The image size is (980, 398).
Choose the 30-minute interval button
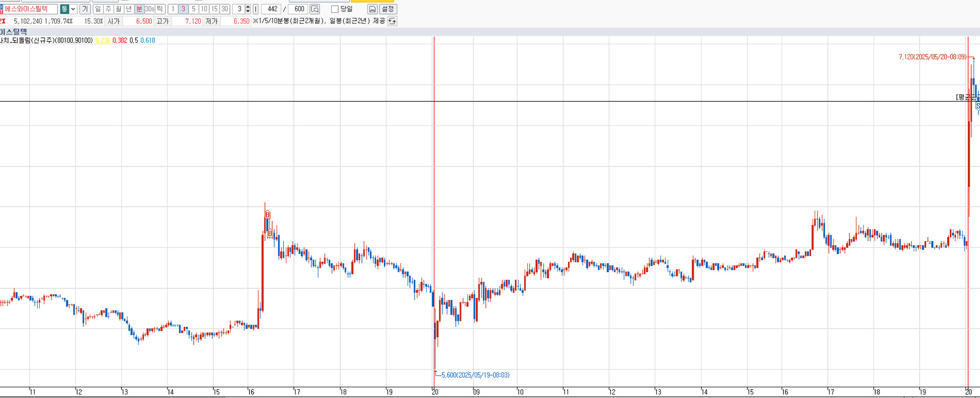pos(225,9)
